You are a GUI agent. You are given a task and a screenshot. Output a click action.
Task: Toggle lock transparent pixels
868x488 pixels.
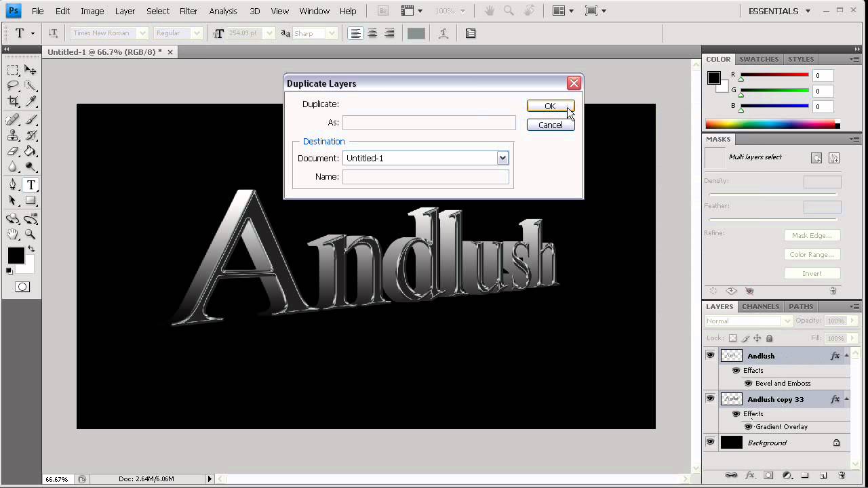[732, 338]
